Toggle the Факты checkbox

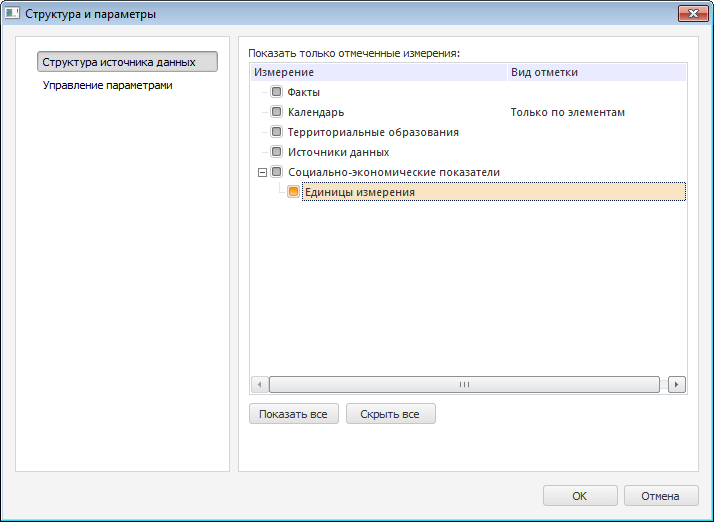coord(277,92)
